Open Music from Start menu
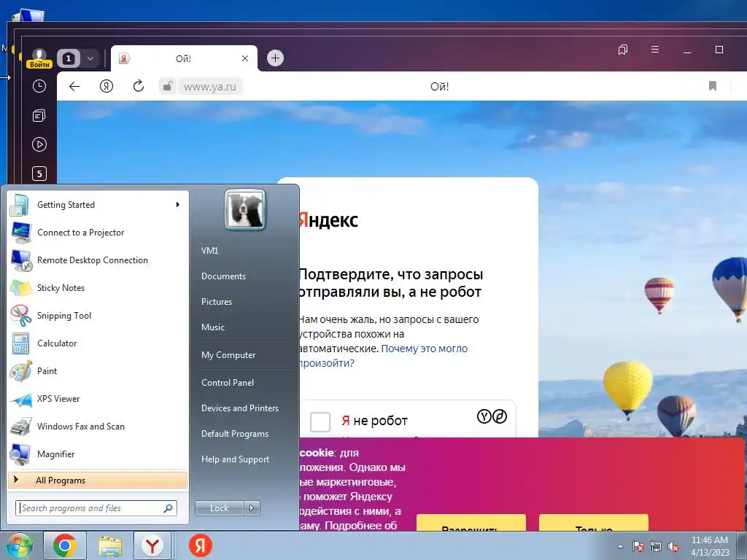747x560 pixels. coord(213,327)
